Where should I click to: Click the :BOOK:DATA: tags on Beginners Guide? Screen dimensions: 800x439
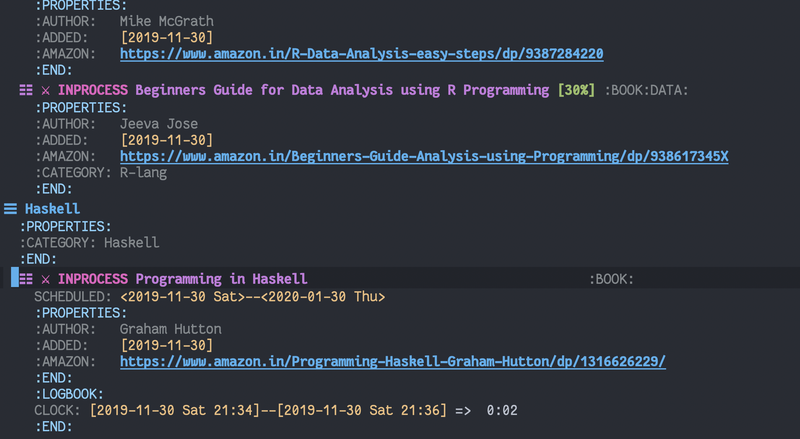click(646, 90)
